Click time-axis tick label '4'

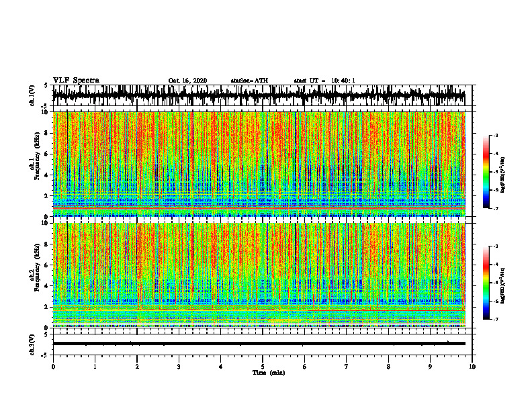221,367
